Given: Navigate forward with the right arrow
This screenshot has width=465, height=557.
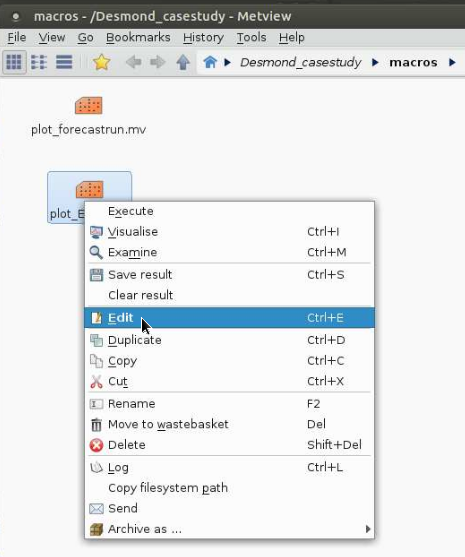Looking at the screenshot, I should coord(158,63).
